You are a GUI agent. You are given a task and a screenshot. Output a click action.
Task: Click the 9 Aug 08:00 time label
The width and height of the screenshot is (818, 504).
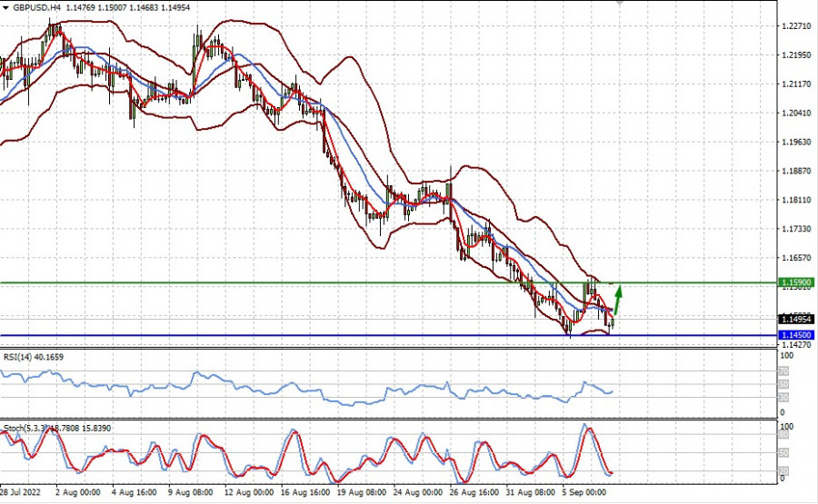point(191,492)
